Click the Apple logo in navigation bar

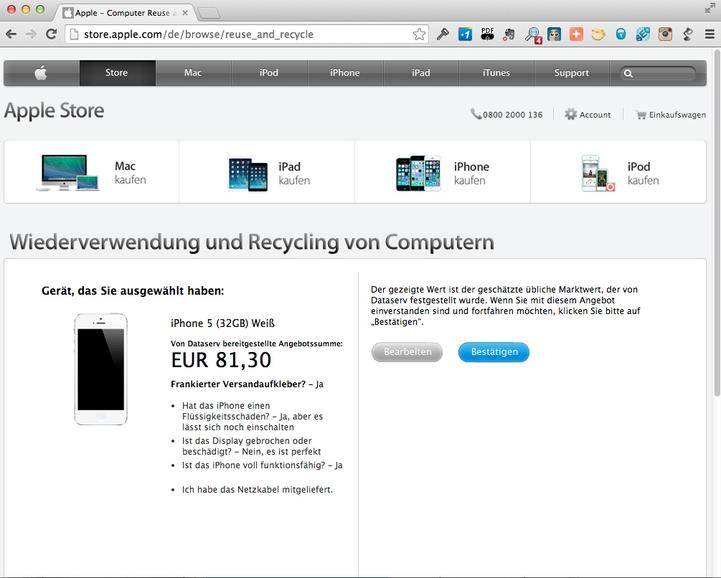click(x=41, y=73)
